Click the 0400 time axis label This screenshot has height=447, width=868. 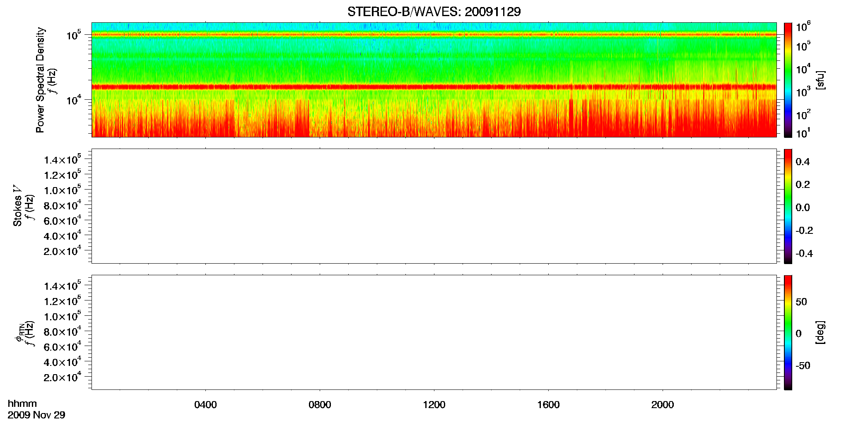(x=205, y=405)
